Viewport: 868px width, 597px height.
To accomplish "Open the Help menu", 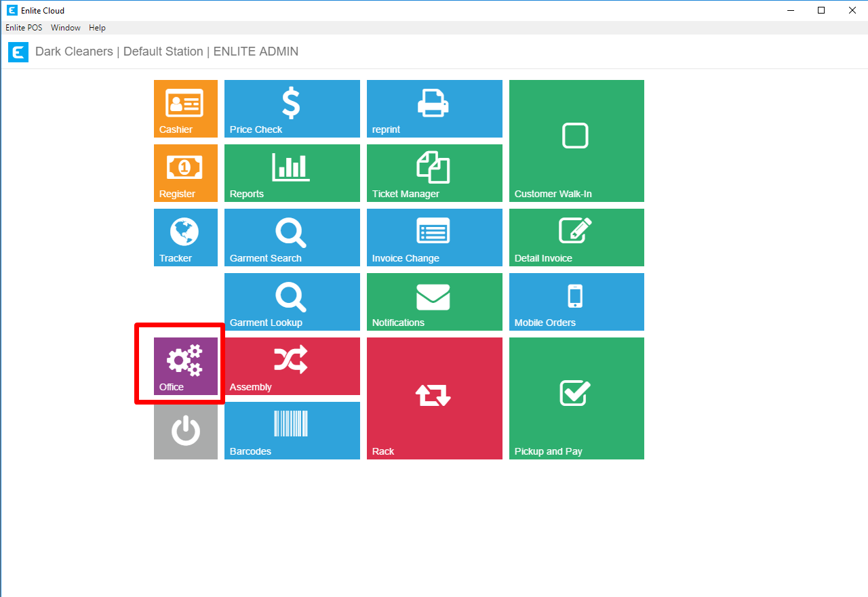I will (97, 28).
